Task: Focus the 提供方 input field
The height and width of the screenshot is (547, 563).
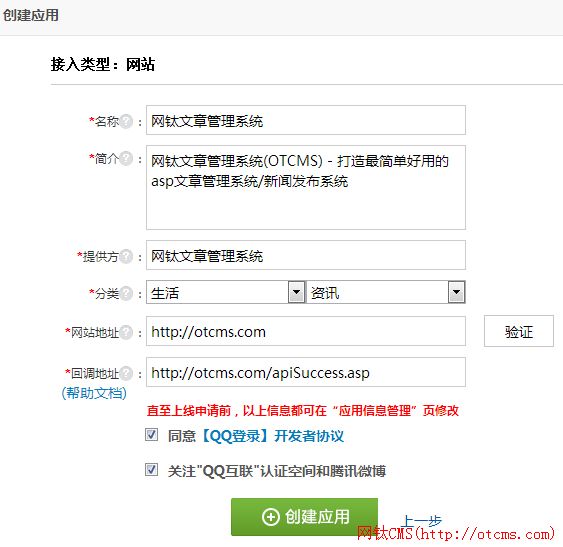Action: click(x=306, y=255)
